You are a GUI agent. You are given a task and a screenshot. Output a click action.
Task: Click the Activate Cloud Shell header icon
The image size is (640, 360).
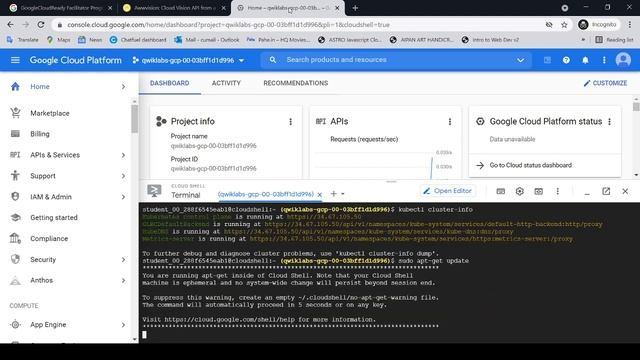(x=547, y=60)
